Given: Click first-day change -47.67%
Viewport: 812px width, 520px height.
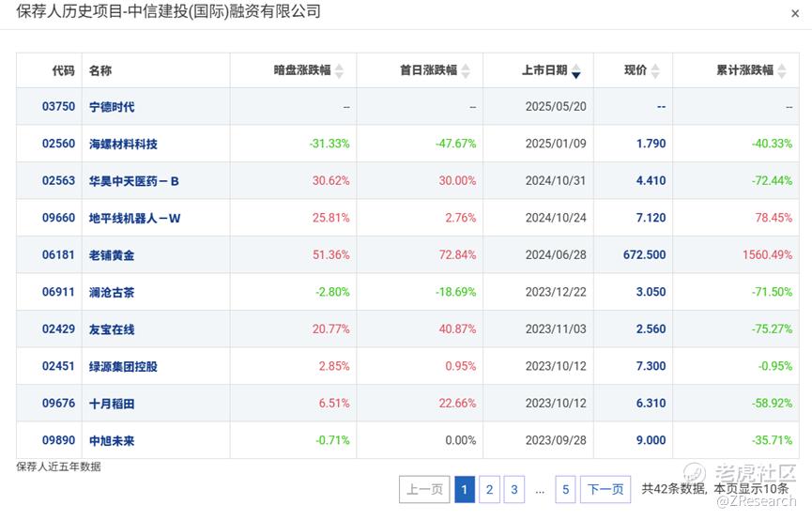Looking at the screenshot, I should tap(455, 144).
